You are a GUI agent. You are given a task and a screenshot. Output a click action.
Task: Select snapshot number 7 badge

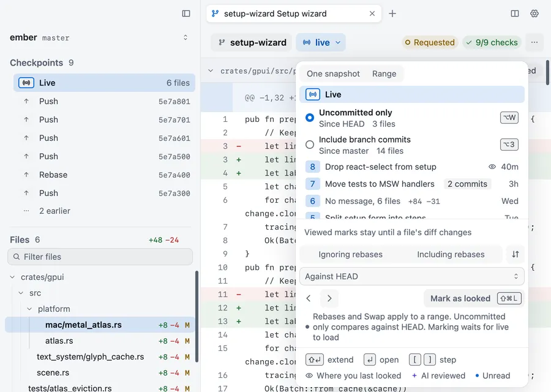[x=312, y=184]
